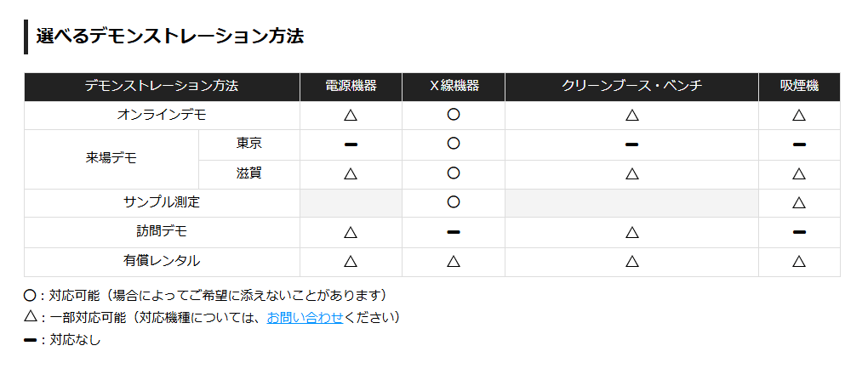Click circle symbol for X線機器 オンラインデモ
The height and width of the screenshot is (374, 868).
[454, 115]
